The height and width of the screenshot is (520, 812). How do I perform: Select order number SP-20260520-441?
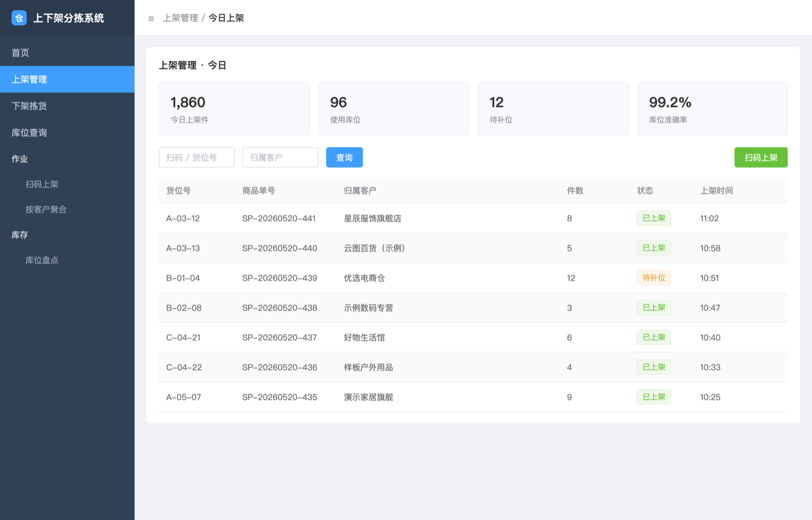tap(279, 218)
